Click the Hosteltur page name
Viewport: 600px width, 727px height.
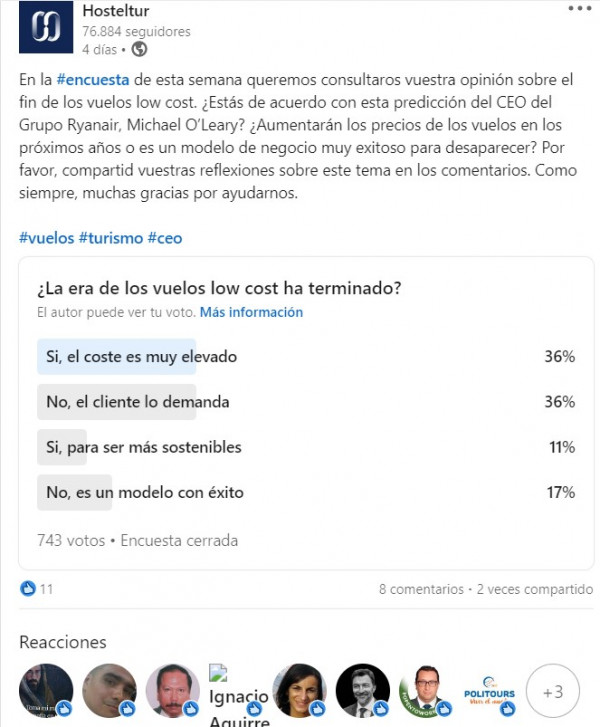(x=116, y=11)
